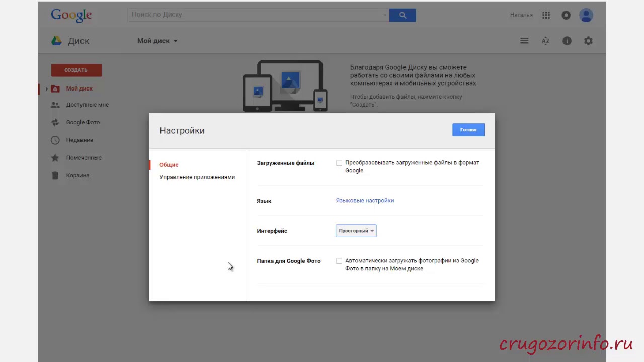Click the Загруженные файлы label
The width and height of the screenshot is (644, 362).
[286, 163]
